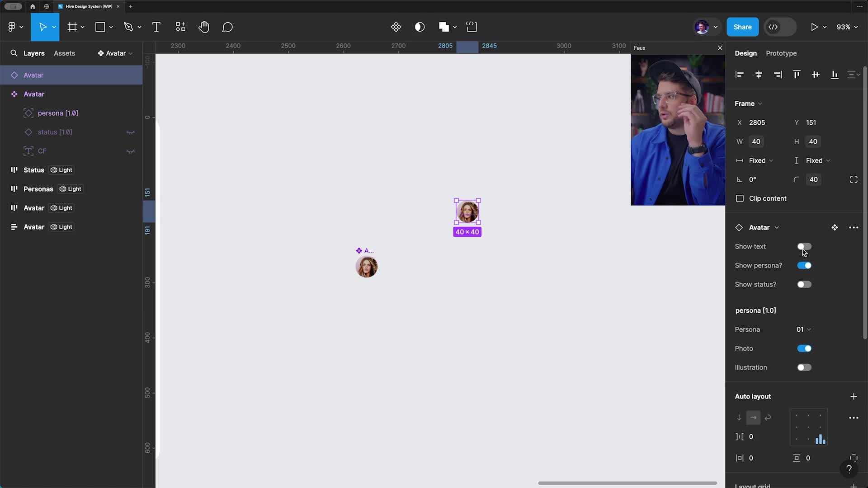Click Go to main component icon
868x488 pixels.
pyautogui.click(x=835, y=227)
